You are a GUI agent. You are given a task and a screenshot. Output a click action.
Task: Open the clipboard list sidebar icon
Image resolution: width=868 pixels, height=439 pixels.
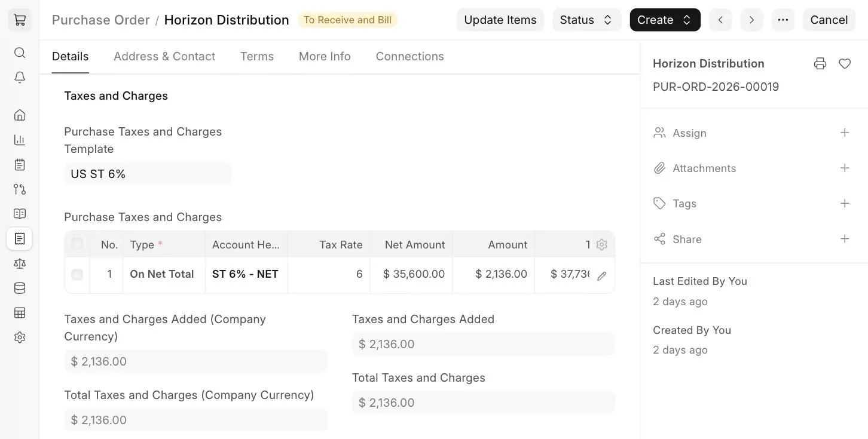click(x=20, y=164)
